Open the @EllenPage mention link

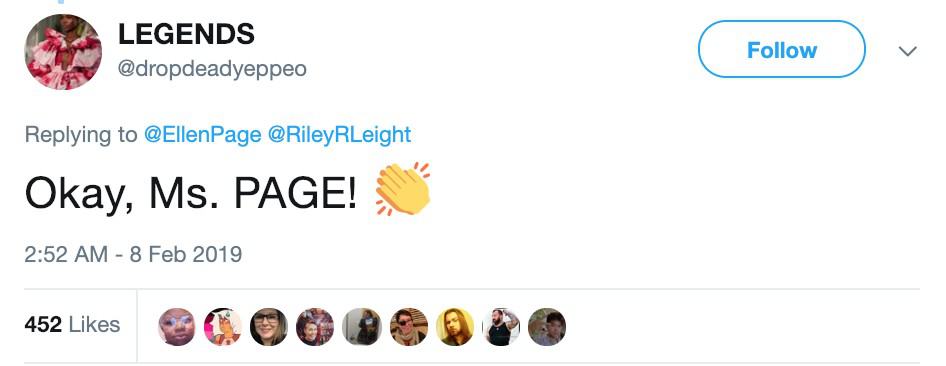(202, 134)
